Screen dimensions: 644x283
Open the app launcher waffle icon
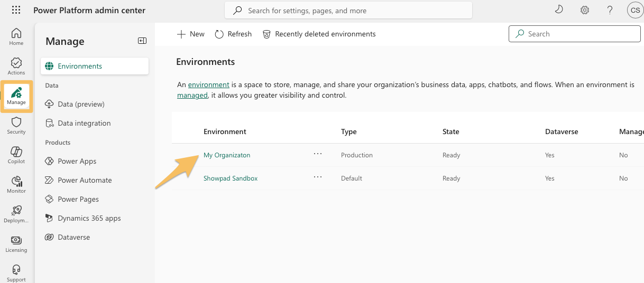(x=16, y=10)
